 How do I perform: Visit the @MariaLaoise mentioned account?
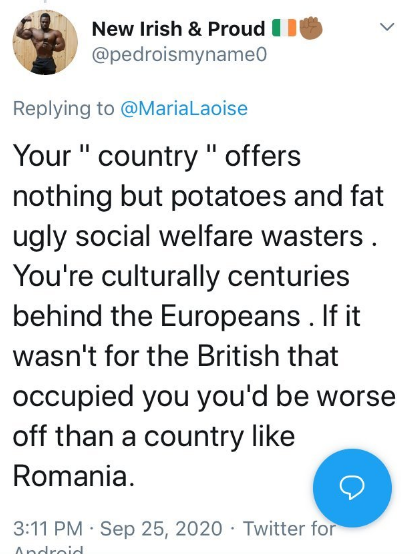point(184,108)
